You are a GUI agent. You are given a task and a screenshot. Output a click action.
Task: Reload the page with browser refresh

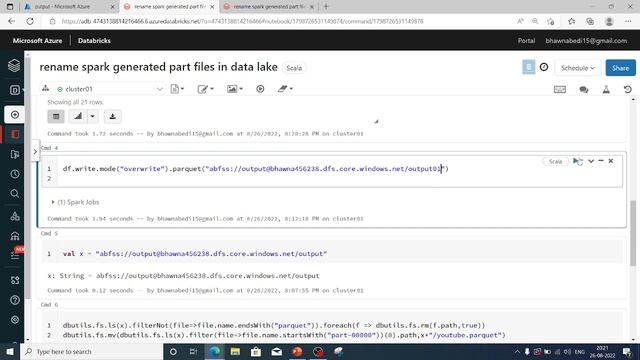click(x=30, y=21)
